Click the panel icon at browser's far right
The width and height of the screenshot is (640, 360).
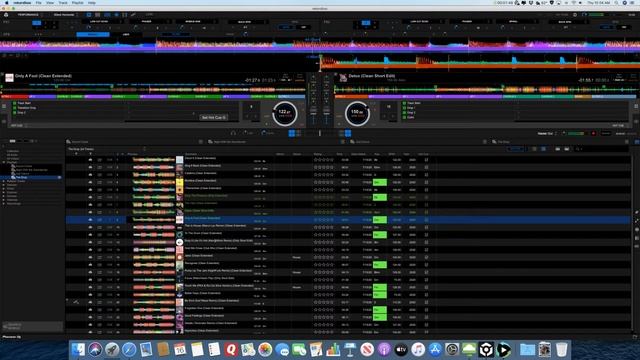tap(637, 142)
